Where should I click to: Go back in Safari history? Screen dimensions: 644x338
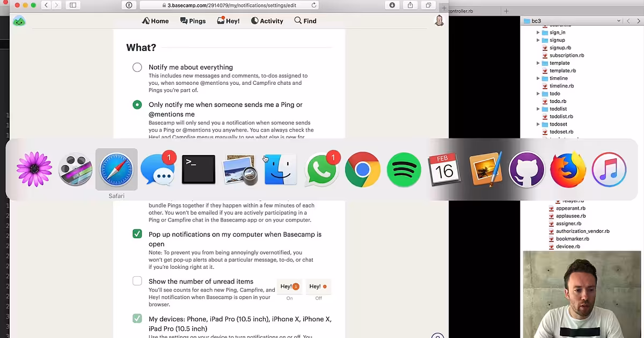coord(46,5)
